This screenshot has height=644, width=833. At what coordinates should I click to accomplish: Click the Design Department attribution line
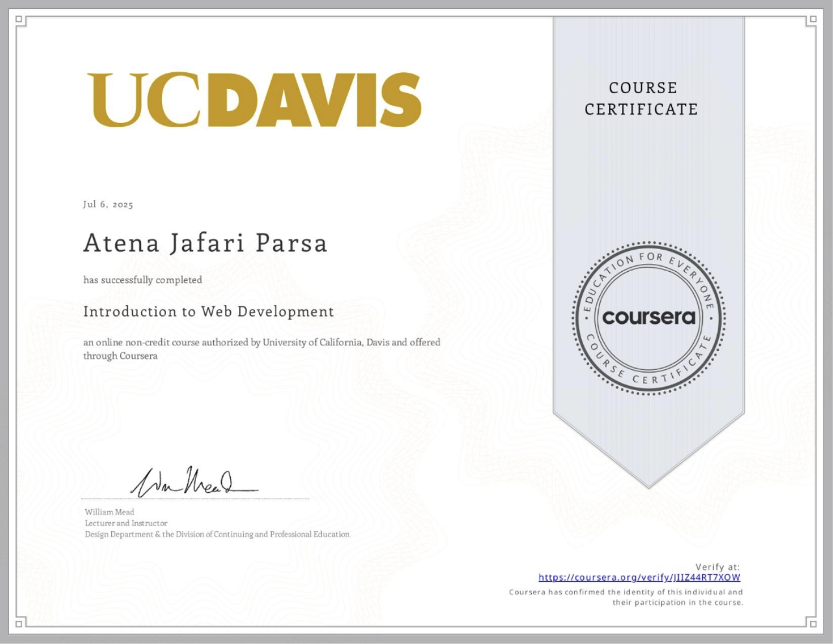tap(217, 534)
